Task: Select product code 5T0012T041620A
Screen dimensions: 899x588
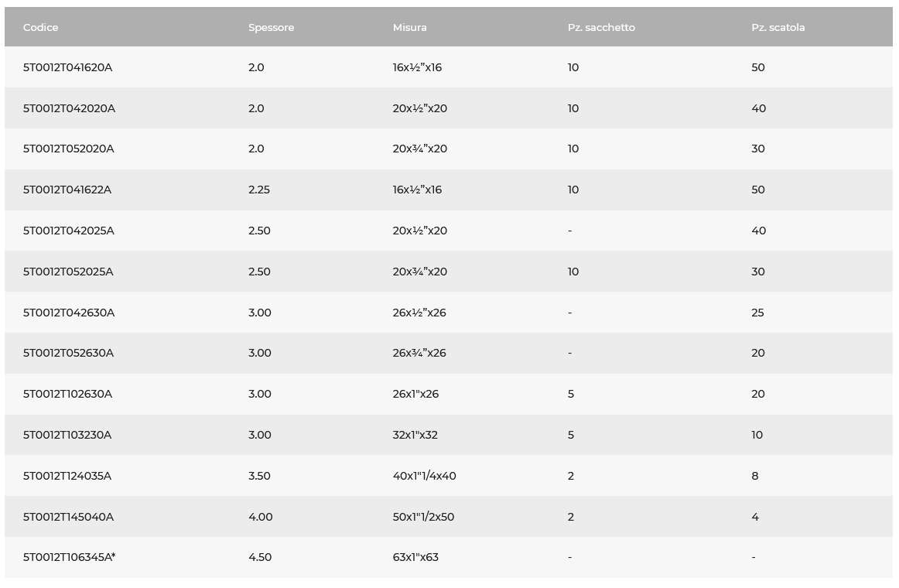Action: click(67, 67)
